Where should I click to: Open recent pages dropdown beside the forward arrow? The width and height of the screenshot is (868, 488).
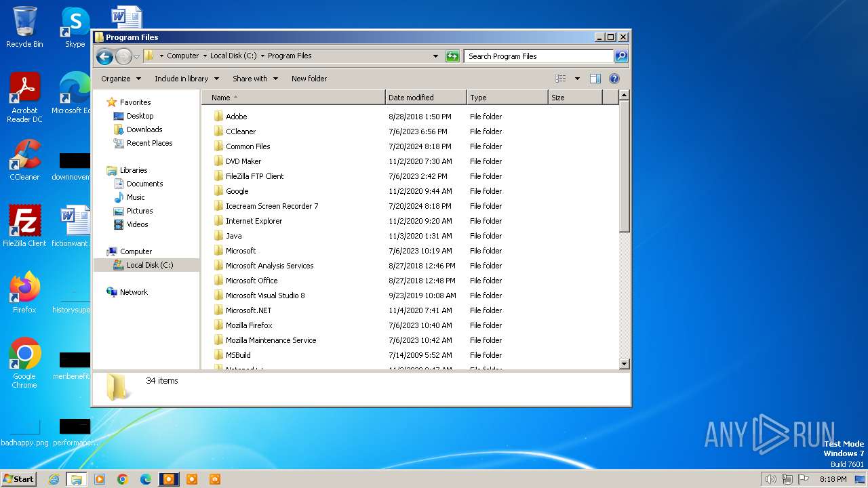pos(136,56)
